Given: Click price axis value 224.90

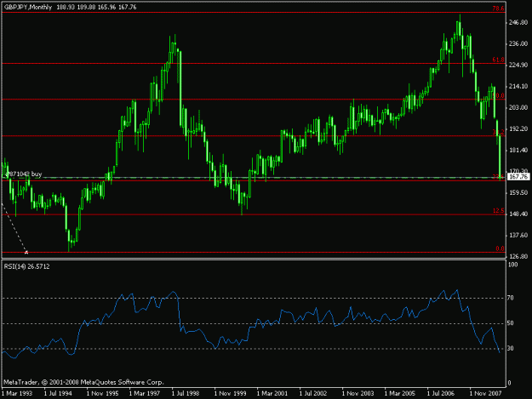Looking at the screenshot, I should [x=518, y=66].
